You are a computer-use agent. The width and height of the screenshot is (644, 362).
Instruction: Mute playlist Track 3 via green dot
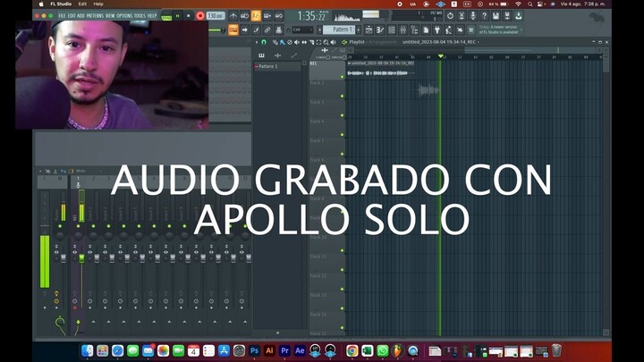click(342, 115)
